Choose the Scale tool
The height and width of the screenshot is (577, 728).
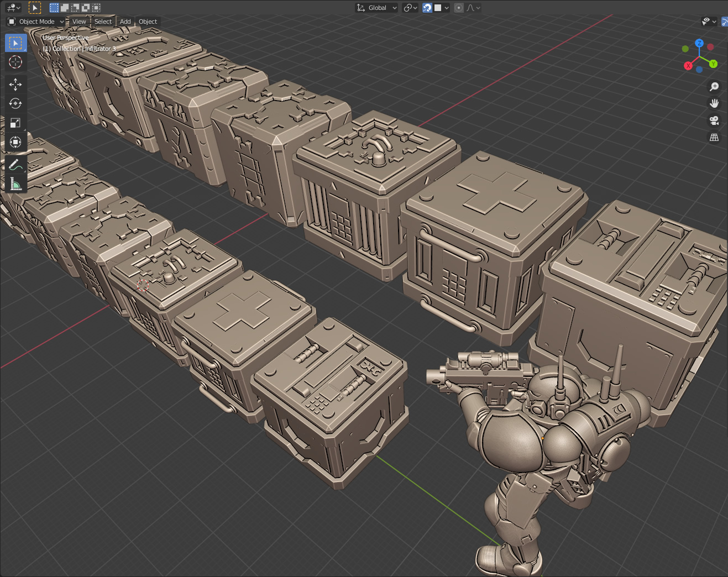15,123
